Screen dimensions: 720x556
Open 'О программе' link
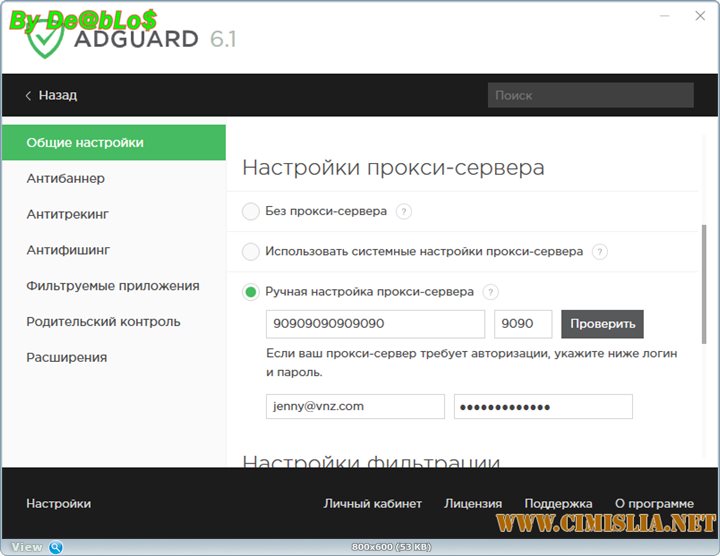(x=654, y=504)
